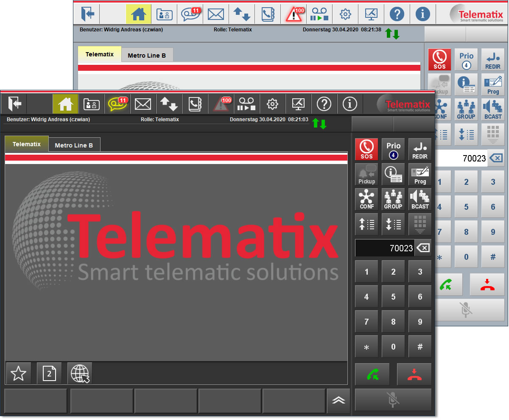Open settings gear in light window toolbar

pos(346,14)
